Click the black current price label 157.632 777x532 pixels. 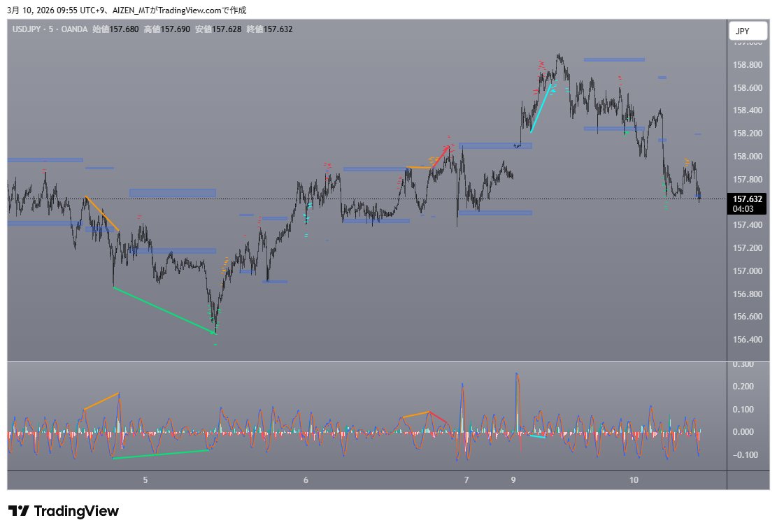(747, 199)
